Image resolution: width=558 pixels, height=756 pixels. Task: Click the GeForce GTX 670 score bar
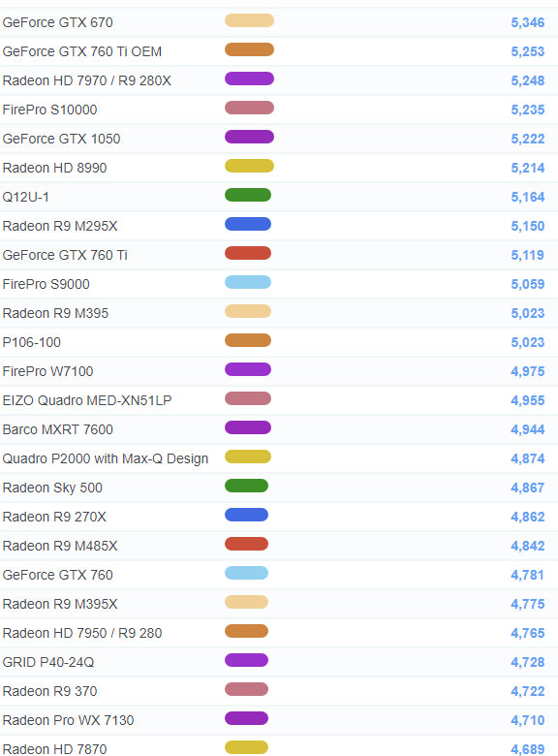tap(249, 20)
